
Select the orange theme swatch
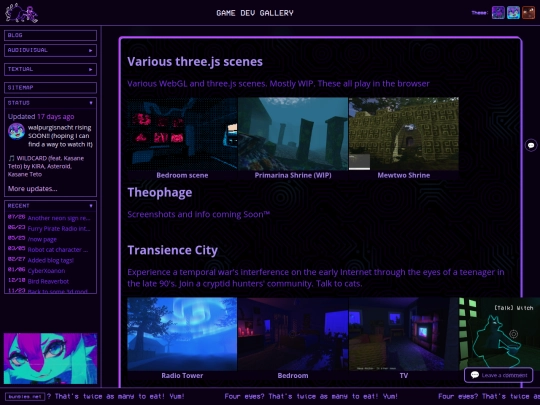(528, 13)
